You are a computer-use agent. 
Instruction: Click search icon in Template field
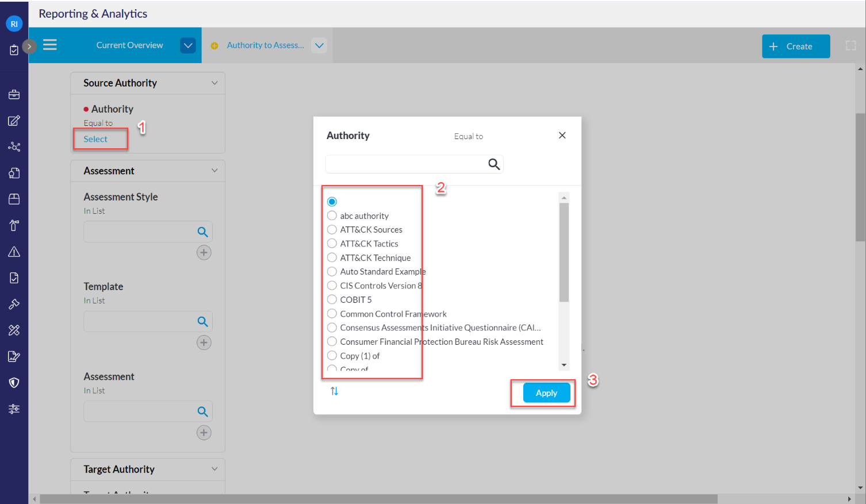click(x=202, y=322)
